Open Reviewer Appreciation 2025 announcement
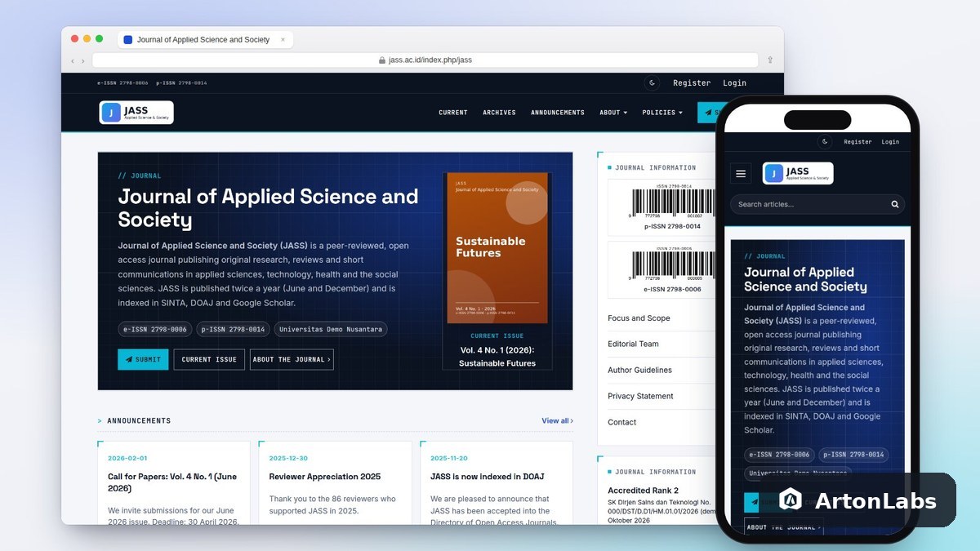 click(325, 477)
